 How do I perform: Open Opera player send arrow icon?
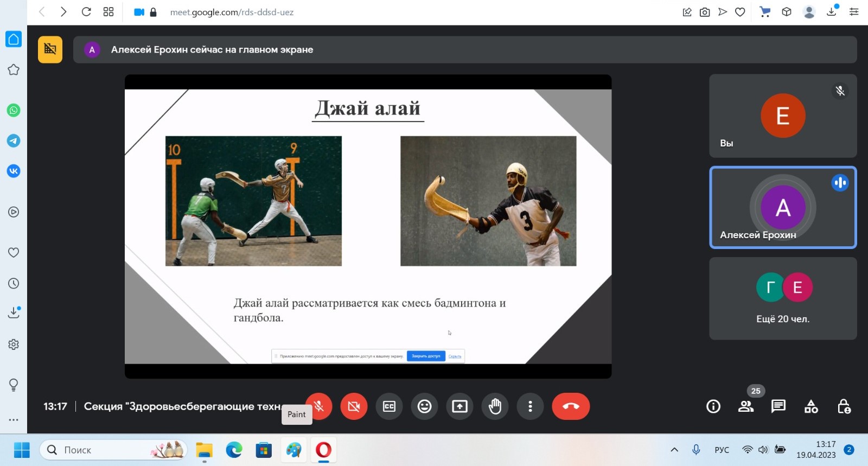pos(723,12)
